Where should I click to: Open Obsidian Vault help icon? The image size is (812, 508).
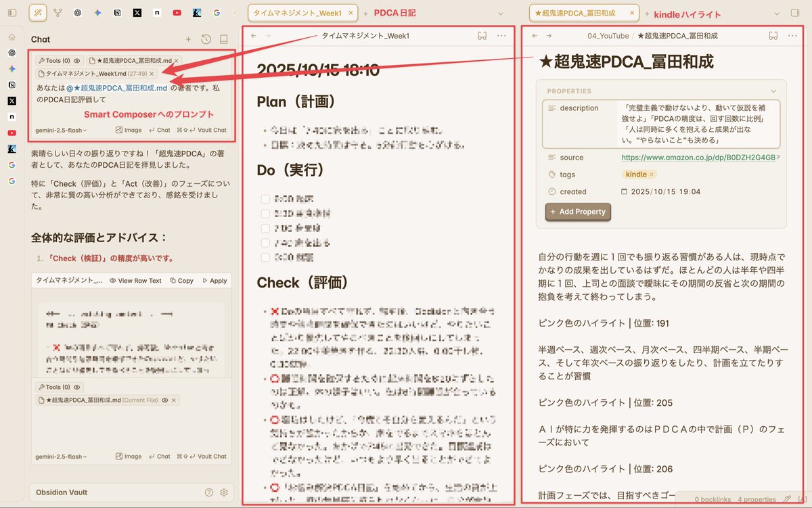pos(209,492)
